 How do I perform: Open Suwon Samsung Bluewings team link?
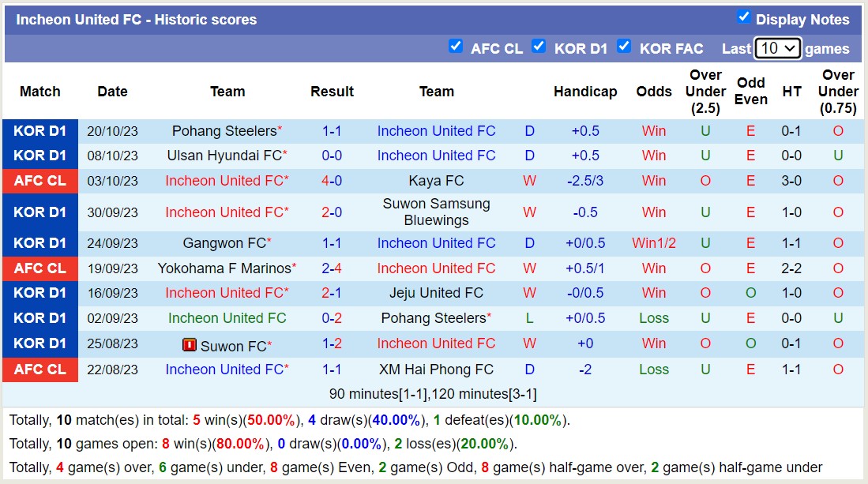(x=437, y=212)
